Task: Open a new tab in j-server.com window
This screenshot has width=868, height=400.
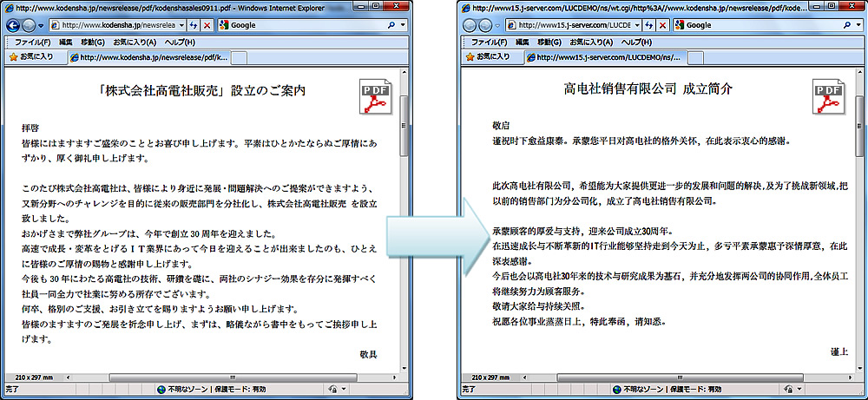Action: (695, 58)
